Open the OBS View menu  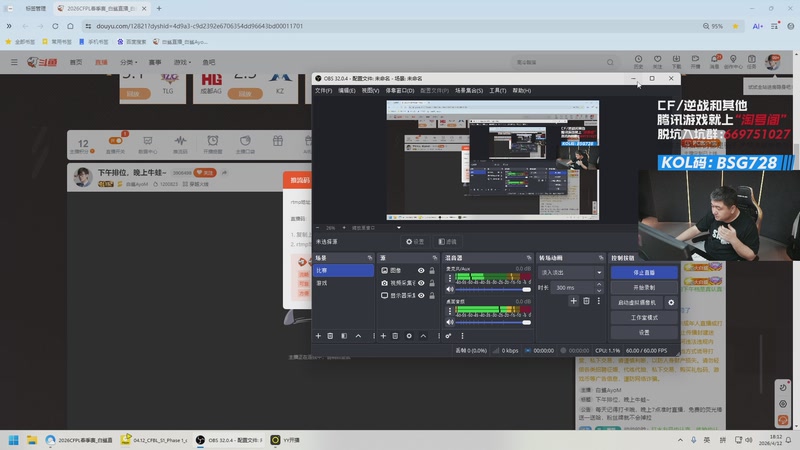(370, 90)
